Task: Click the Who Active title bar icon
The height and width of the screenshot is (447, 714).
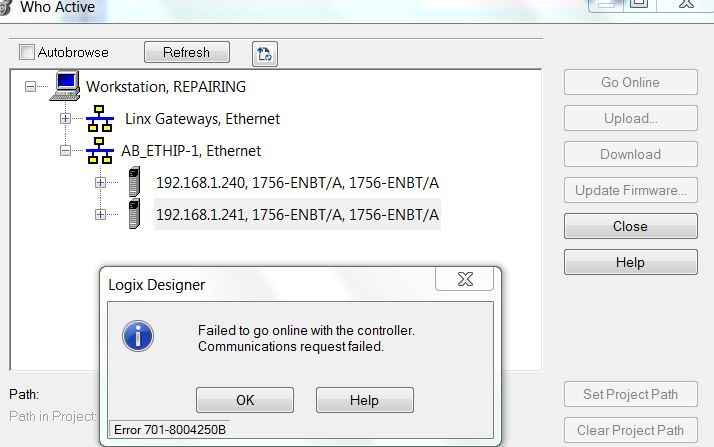Action: [5, 7]
